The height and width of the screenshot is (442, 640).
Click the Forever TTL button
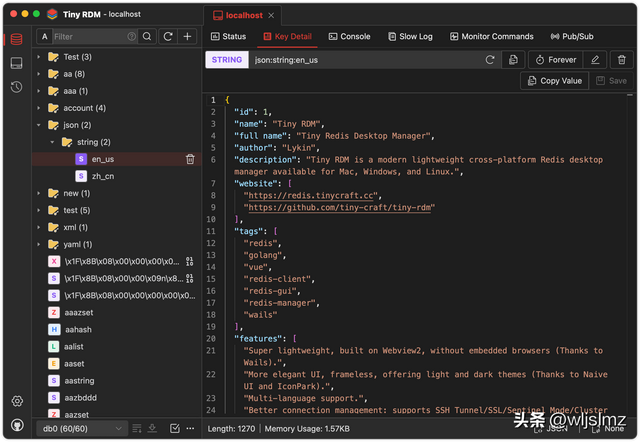point(556,60)
